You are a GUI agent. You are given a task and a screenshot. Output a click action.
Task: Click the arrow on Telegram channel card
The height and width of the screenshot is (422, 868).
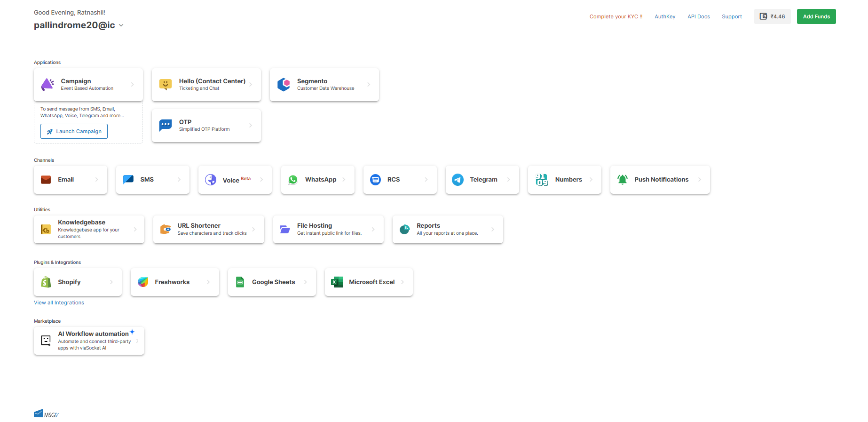[x=509, y=180]
